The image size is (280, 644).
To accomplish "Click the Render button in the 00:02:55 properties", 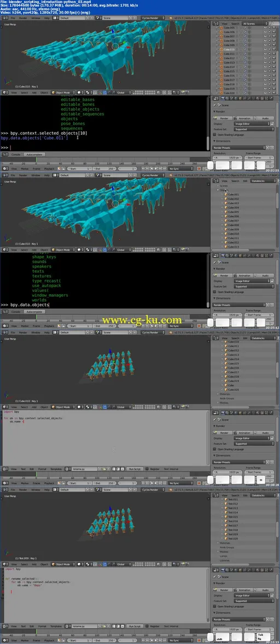I will (x=222, y=118).
